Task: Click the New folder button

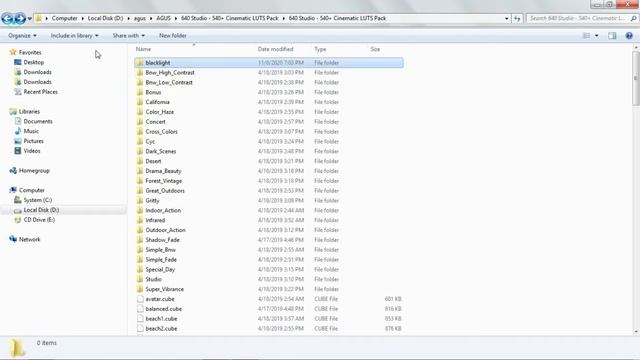Action: click(x=173, y=36)
